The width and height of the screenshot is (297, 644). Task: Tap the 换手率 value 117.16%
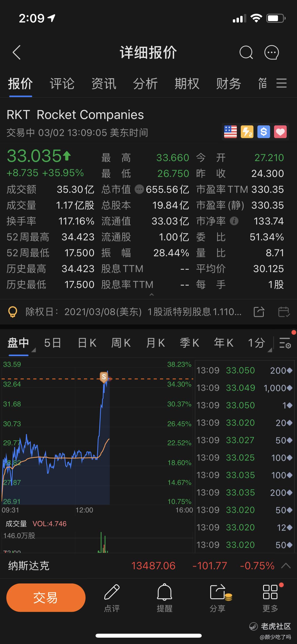pos(76,221)
